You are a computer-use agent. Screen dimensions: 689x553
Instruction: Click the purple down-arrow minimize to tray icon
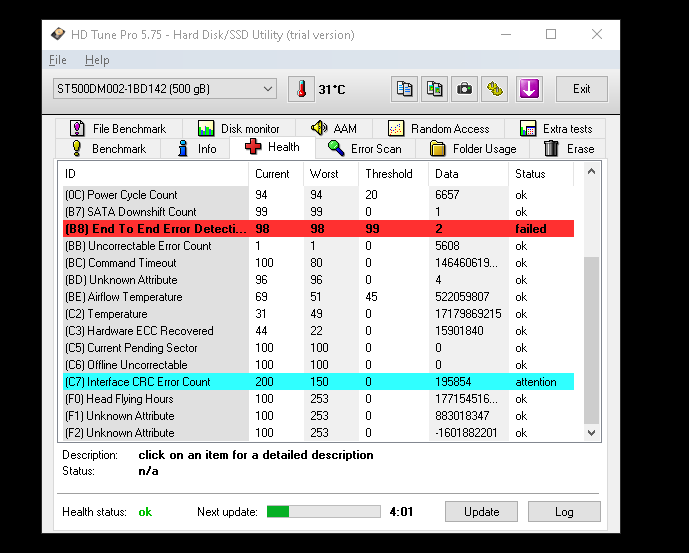click(x=529, y=89)
